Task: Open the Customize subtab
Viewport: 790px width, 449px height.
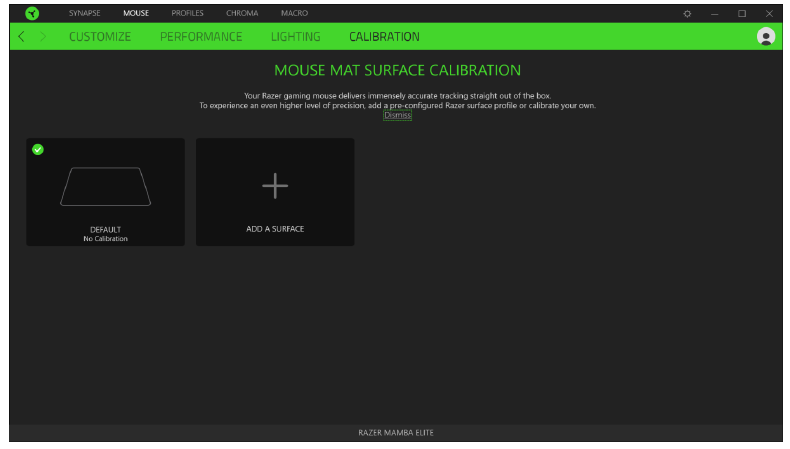Action: pos(100,37)
